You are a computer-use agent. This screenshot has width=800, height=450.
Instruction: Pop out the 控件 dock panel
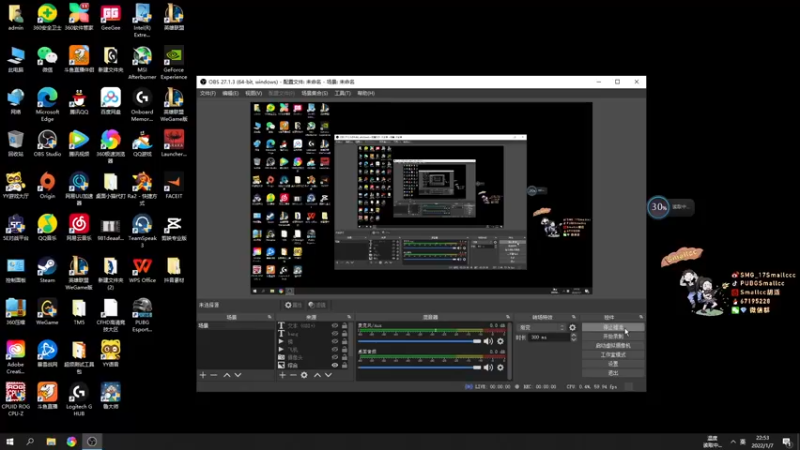coord(641,317)
